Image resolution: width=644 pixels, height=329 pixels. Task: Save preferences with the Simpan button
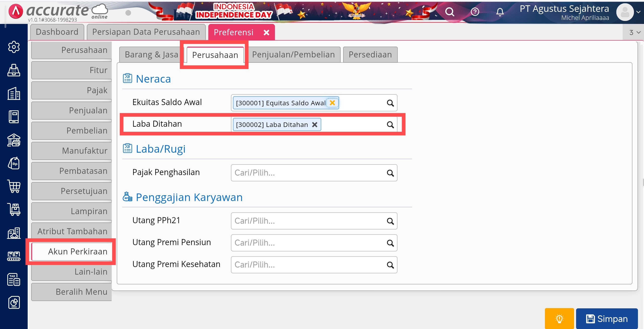[x=607, y=319]
